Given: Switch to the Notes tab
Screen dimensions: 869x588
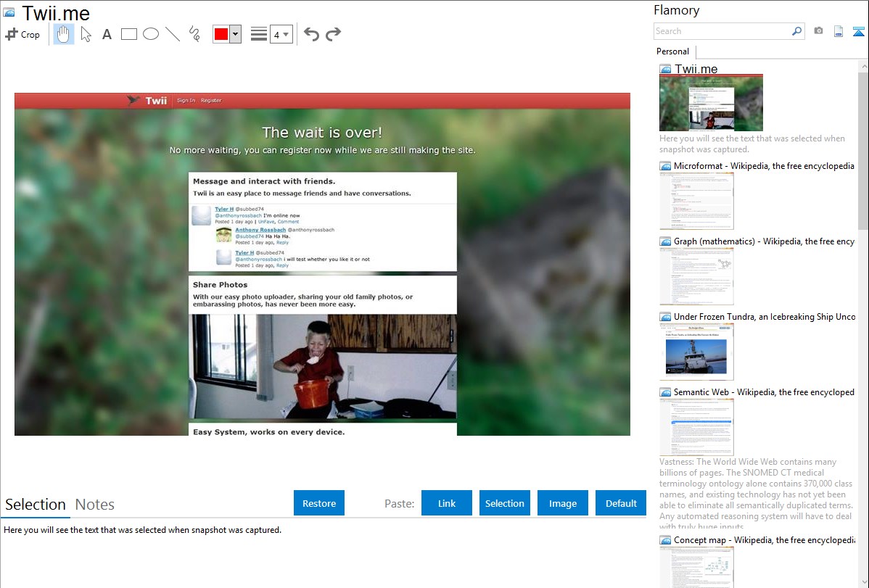Looking at the screenshot, I should coord(95,505).
